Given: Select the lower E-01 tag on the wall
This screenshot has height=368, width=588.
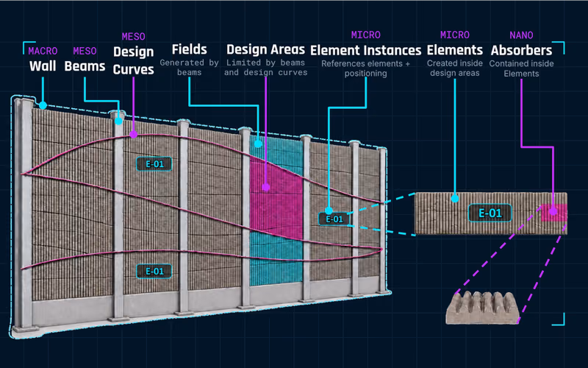Looking at the screenshot, I should 154,271.
